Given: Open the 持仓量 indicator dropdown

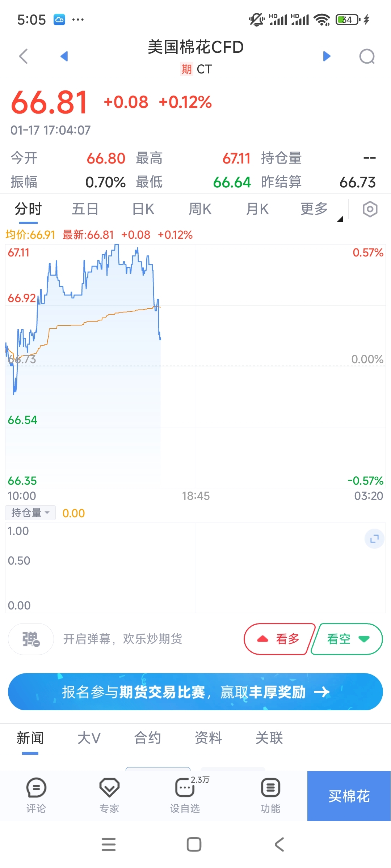Looking at the screenshot, I should click(30, 513).
